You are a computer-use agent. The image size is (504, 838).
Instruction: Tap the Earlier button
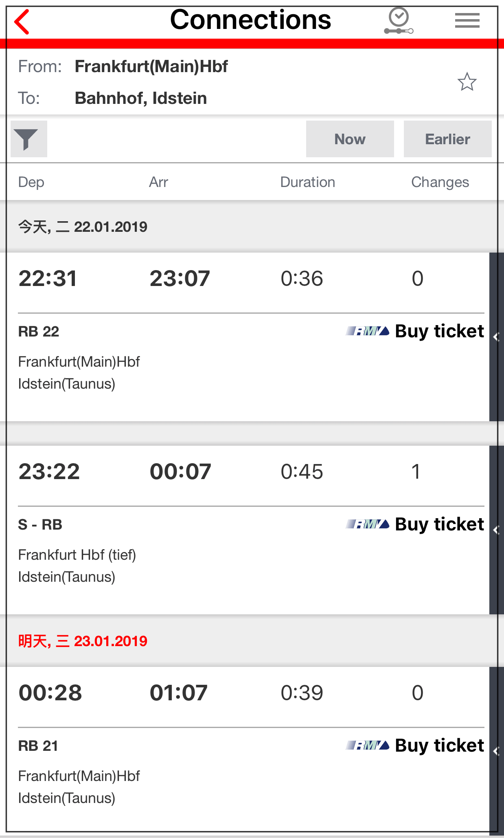tap(447, 139)
